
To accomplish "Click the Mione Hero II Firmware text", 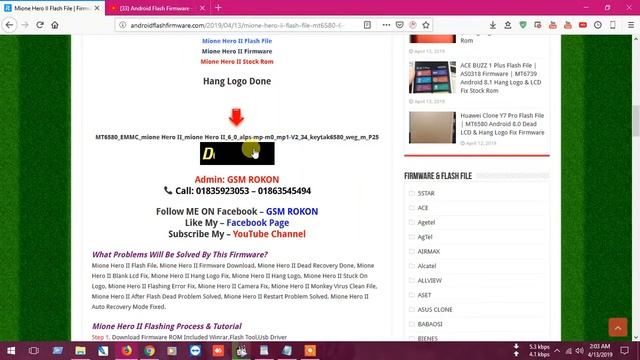I will click(237, 51).
